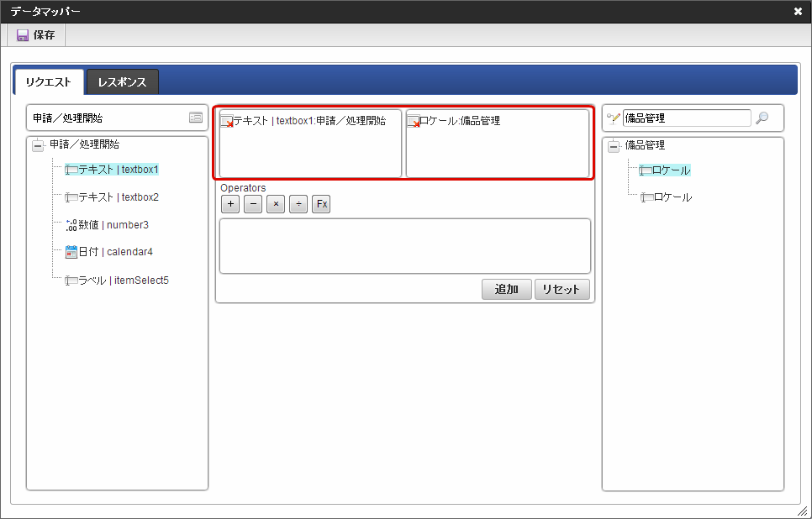Switch to the レスポンス tab
This screenshot has height=519, width=812.
pyautogui.click(x=123, y=82)
